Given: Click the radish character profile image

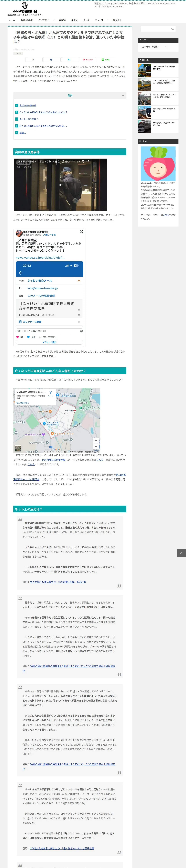Looking at the screenshot, I should [158, 163].
